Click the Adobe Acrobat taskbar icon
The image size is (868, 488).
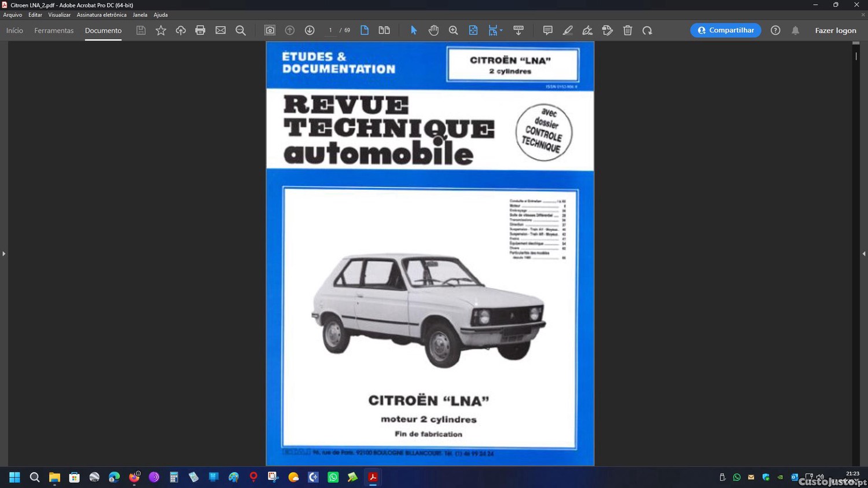pyautogui.click(x=373, y=477)
